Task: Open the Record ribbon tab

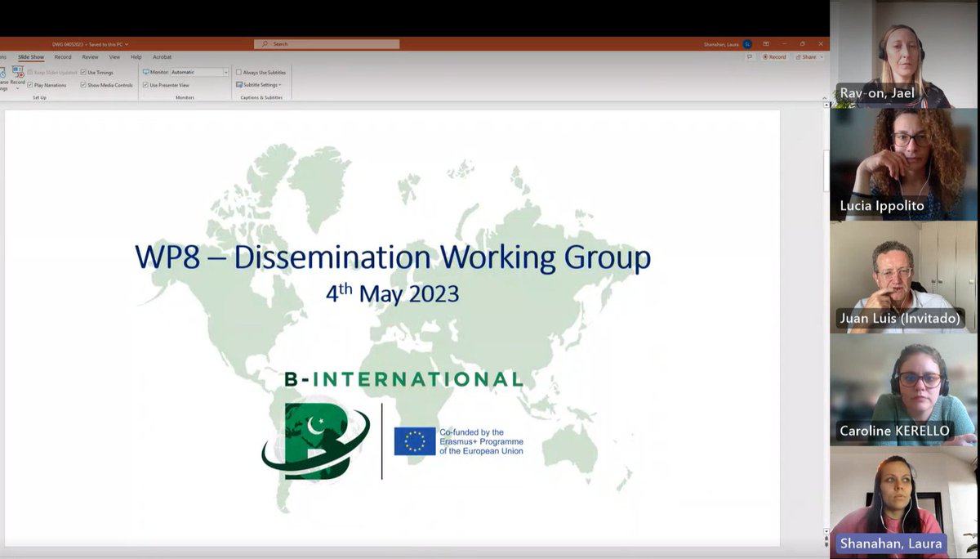Action: tap(63, 57)
